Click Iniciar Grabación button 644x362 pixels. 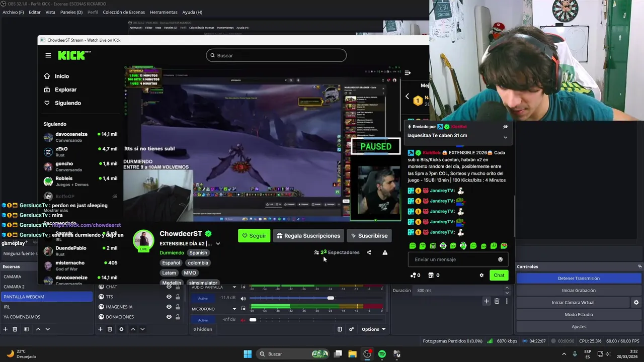(579, 291)
